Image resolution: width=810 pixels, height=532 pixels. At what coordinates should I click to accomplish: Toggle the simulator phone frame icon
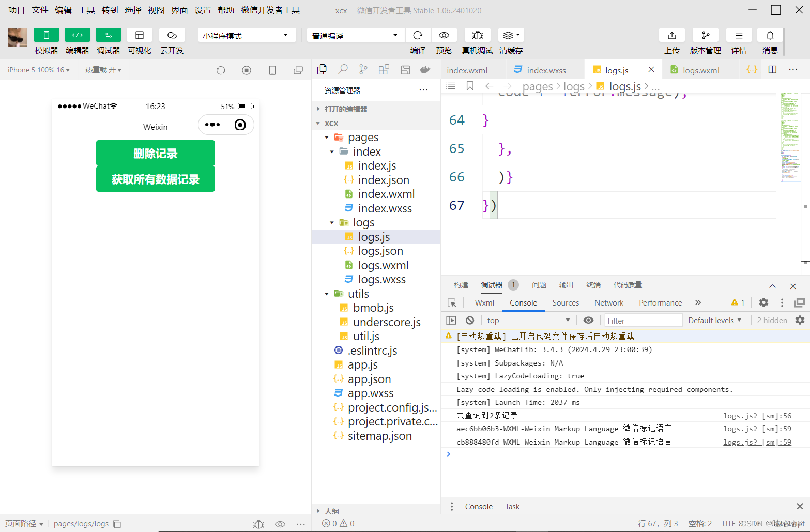click(x=272, y=70)
